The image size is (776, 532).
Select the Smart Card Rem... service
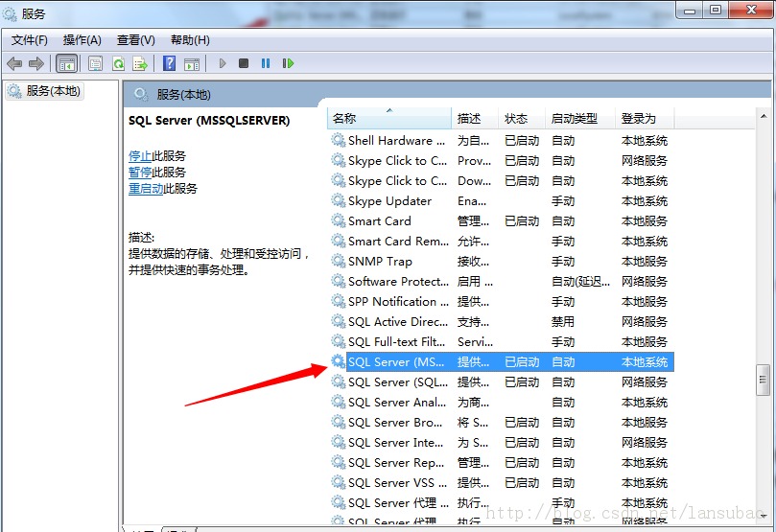coord(398,242)
